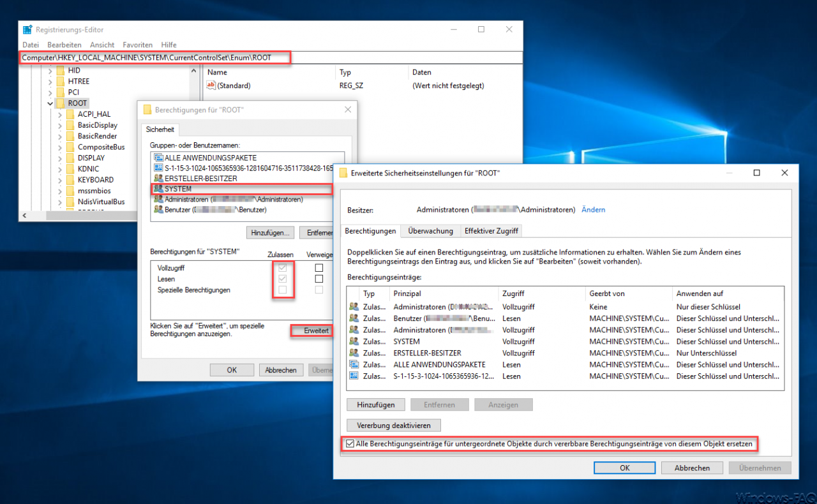Click the Erweitert button

(313, 331)
